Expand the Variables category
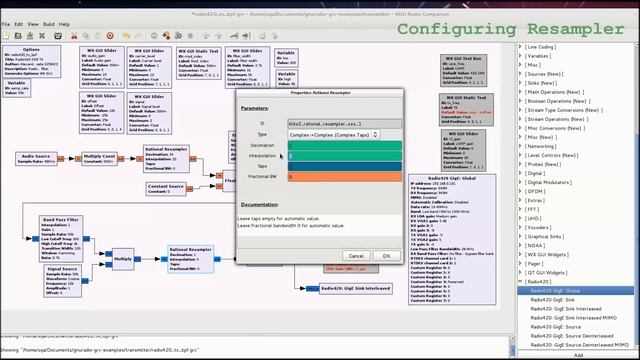The height and width of the screenshot is (360, 640). point(520,56)
